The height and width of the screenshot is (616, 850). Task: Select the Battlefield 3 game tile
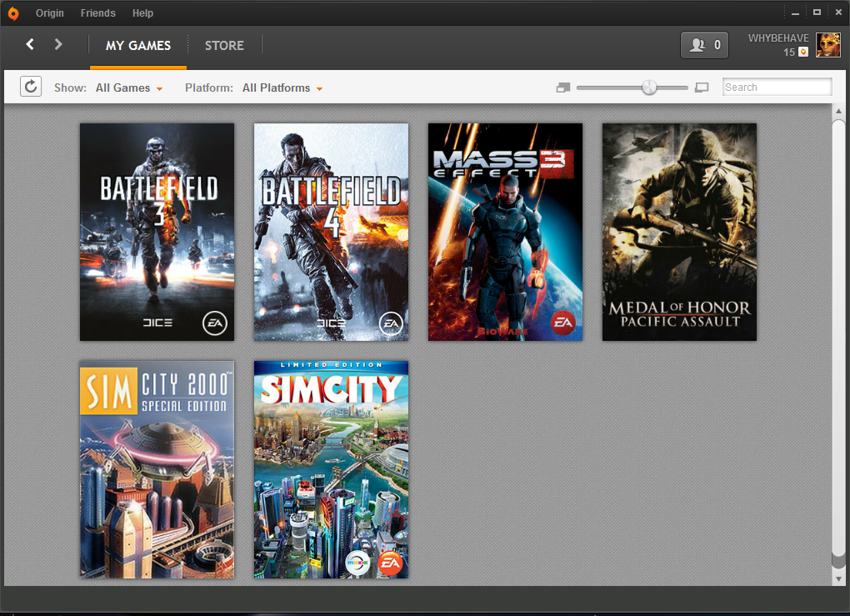(157, 232)
